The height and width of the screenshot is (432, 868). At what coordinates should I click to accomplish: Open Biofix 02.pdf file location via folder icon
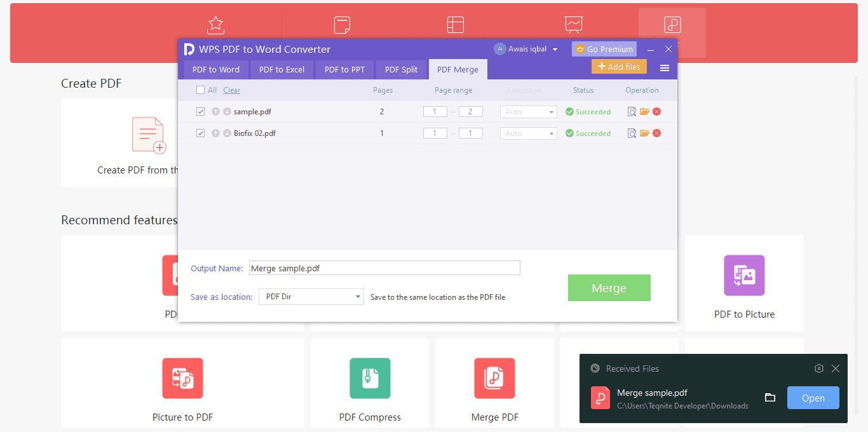645,133
